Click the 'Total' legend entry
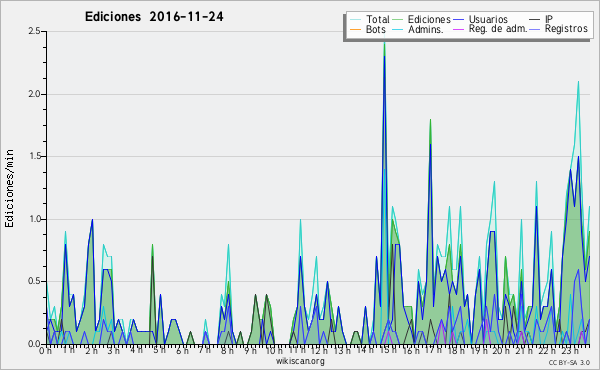The width and height of the screenshot is (600, 370). click(x=377, y=19)
